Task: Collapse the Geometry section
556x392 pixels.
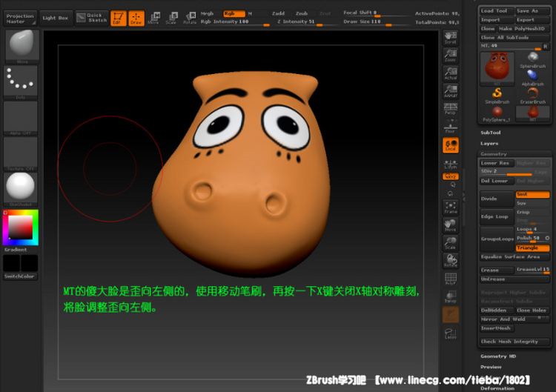Action: tap(494, 154)
